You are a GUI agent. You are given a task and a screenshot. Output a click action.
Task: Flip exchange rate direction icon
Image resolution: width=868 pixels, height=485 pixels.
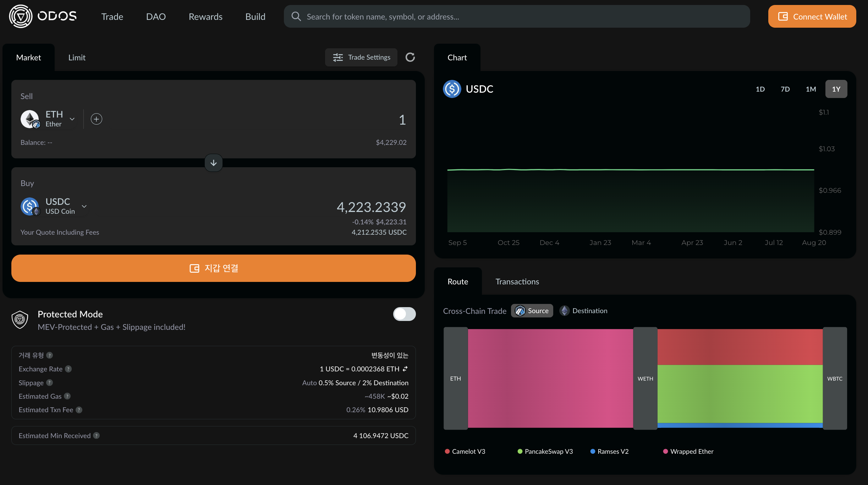405,369
